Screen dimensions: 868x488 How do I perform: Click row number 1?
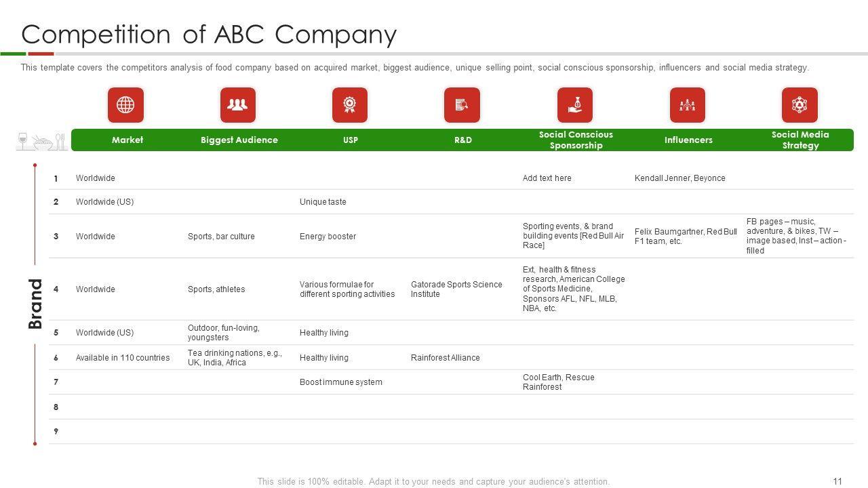(56, 178)
